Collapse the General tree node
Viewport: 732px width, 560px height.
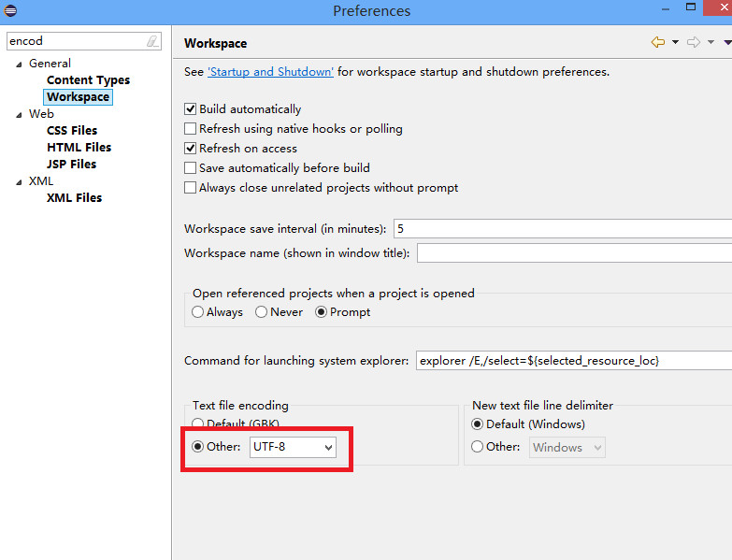pyautogui.click(x=19, y=65)
